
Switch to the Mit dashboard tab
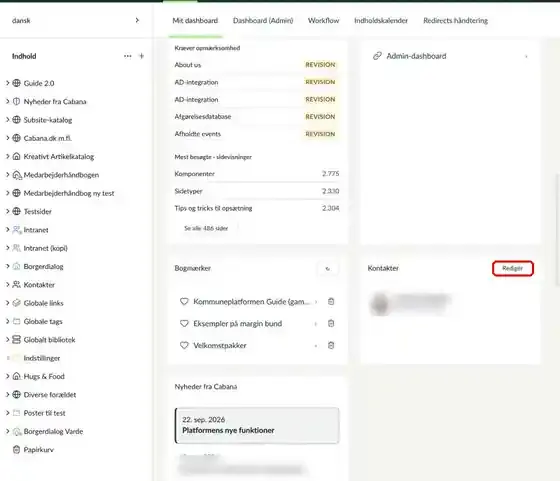(195, 21)
